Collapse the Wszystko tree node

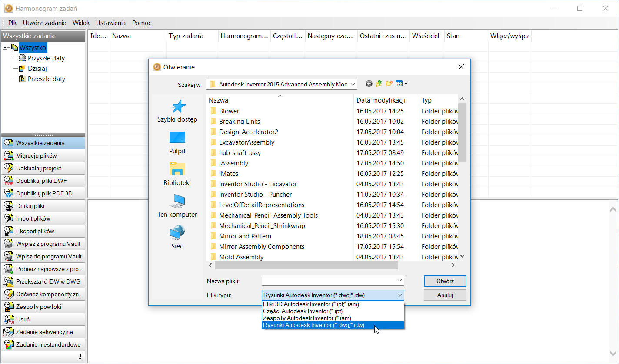[x=5, y=48]
